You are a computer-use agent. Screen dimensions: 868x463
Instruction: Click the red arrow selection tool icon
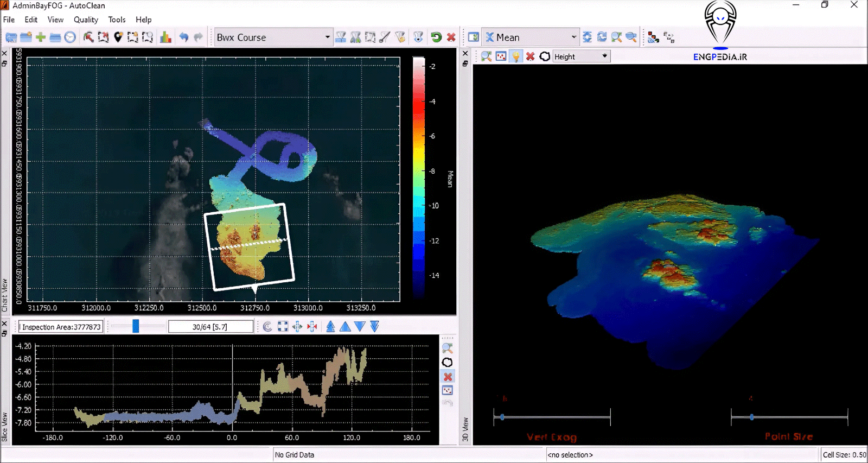(x=88, y=37)
